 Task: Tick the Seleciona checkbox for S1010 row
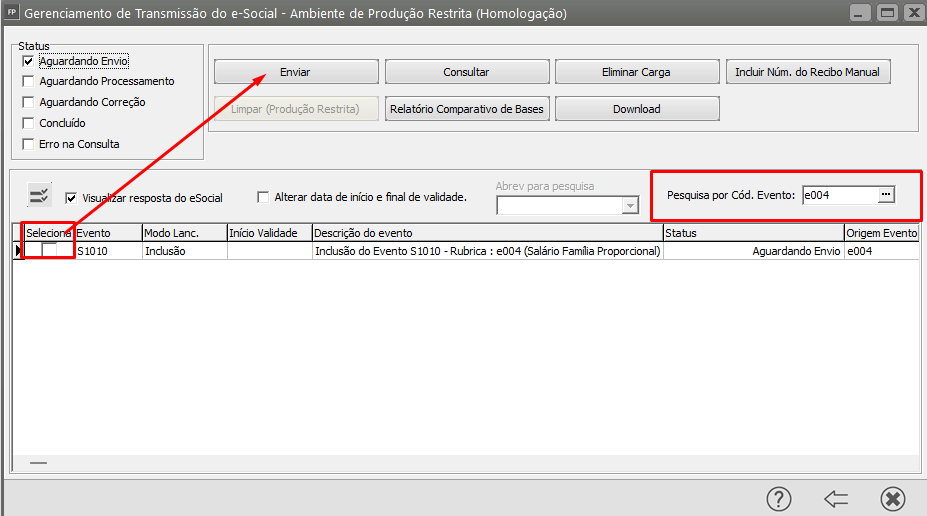pyautogui.click(x=49, y=251)
